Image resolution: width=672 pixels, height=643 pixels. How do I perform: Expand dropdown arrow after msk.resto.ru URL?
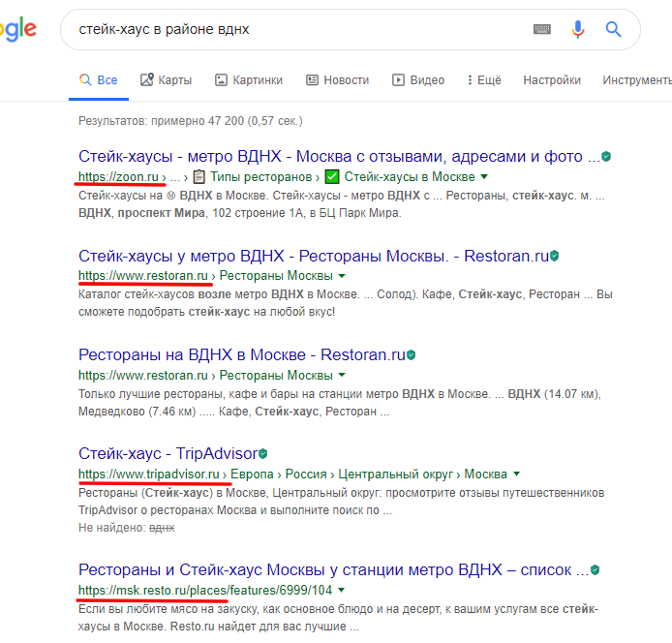[341, 591]
